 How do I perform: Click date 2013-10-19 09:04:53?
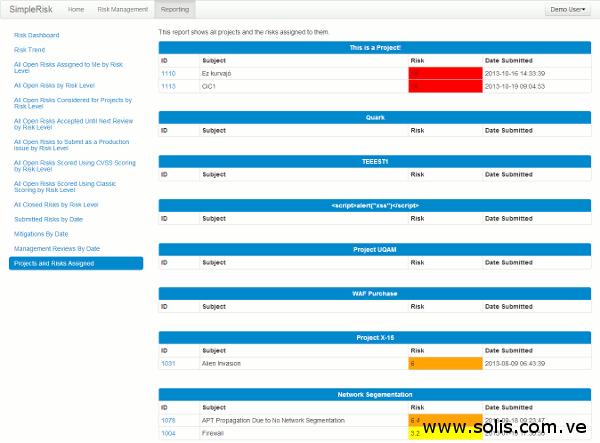click(515, 86)
